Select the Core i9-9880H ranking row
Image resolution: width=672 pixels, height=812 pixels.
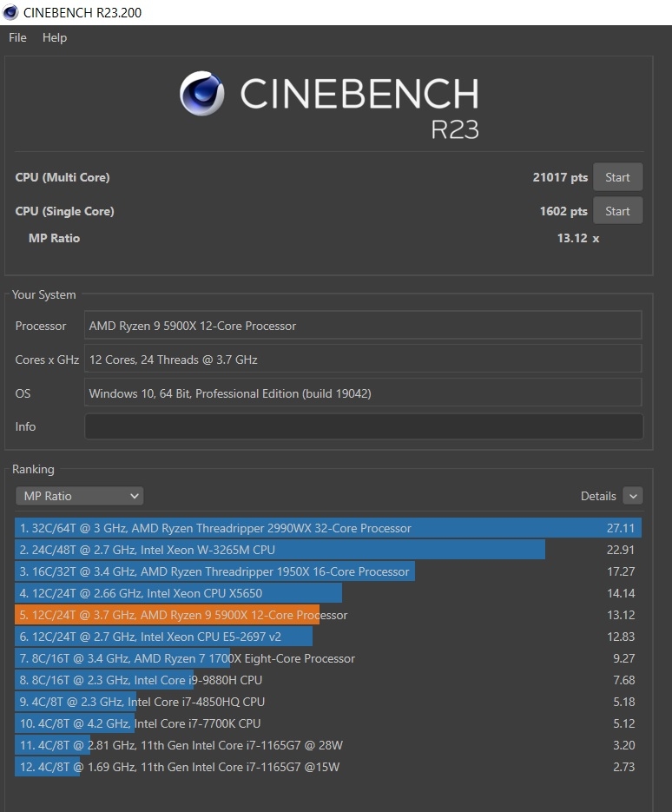pos(328,680)
